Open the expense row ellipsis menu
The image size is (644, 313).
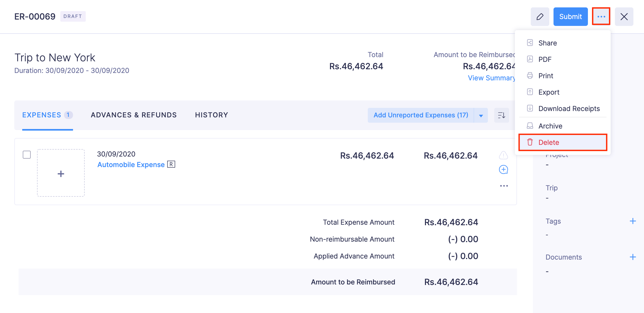[504, 185]
